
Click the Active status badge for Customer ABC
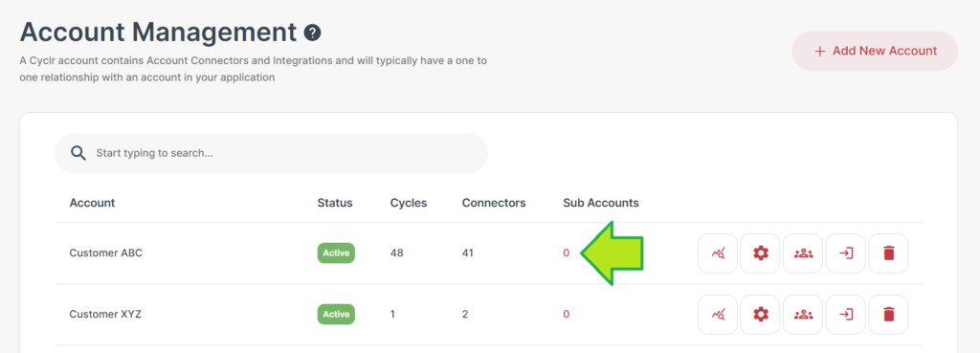(336, 254)
